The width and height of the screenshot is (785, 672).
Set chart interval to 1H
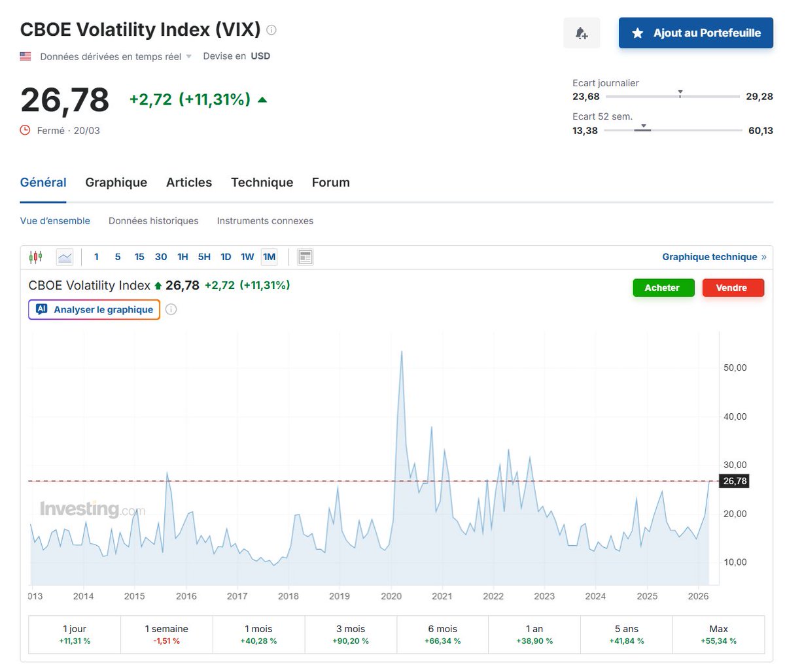pos(183,257)
